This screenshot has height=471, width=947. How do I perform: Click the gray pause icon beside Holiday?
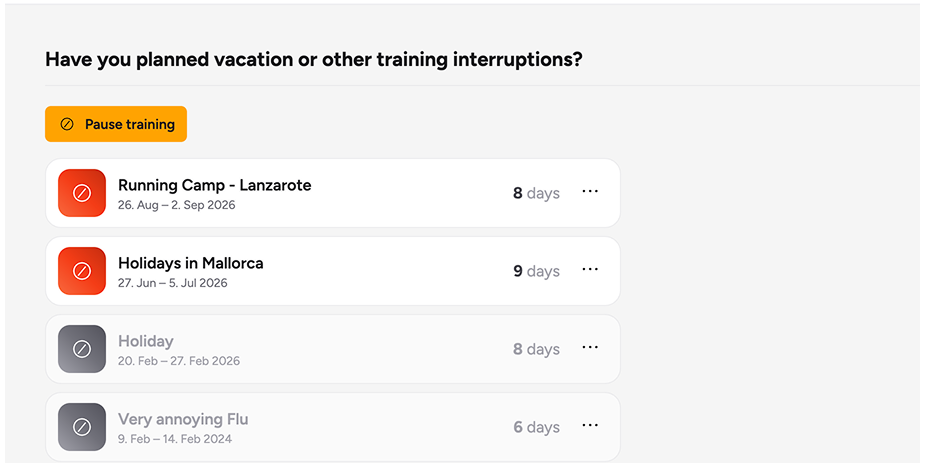pos(82,349)
